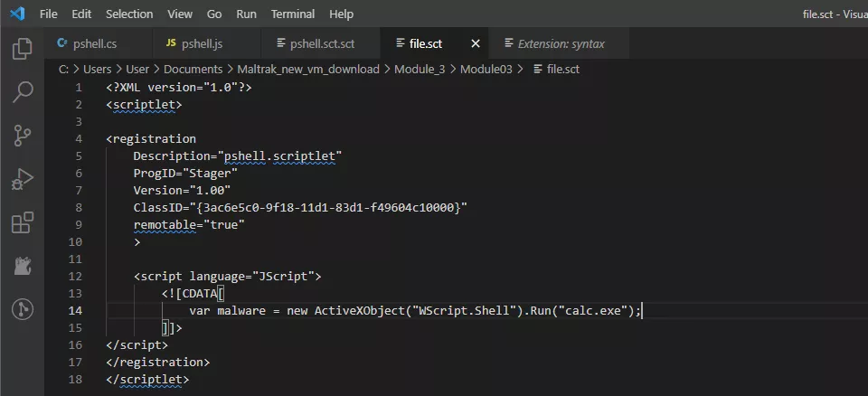
Task: Open the Selection menu
Action: click(x=129, y=14)
